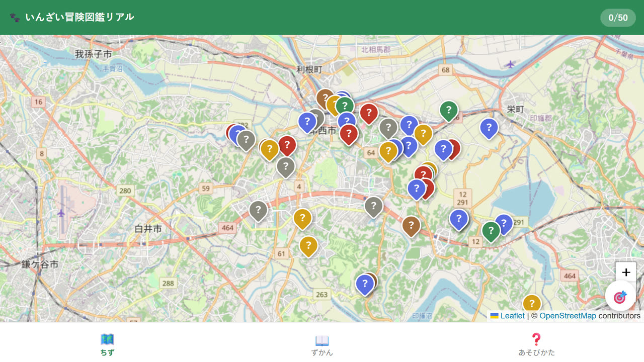Zoom in with the plus button
This screenshot has width=644, height=362.
pos(626,273)
